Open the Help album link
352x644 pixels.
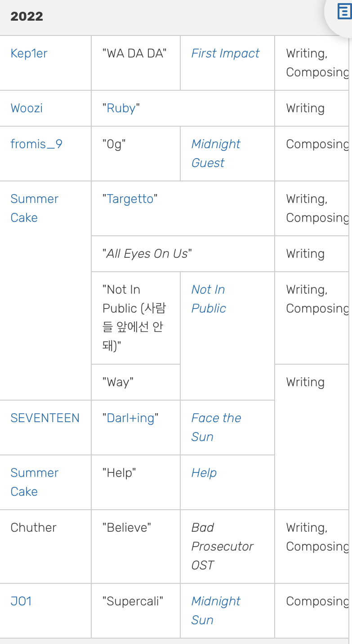click(x=204, y=473)
